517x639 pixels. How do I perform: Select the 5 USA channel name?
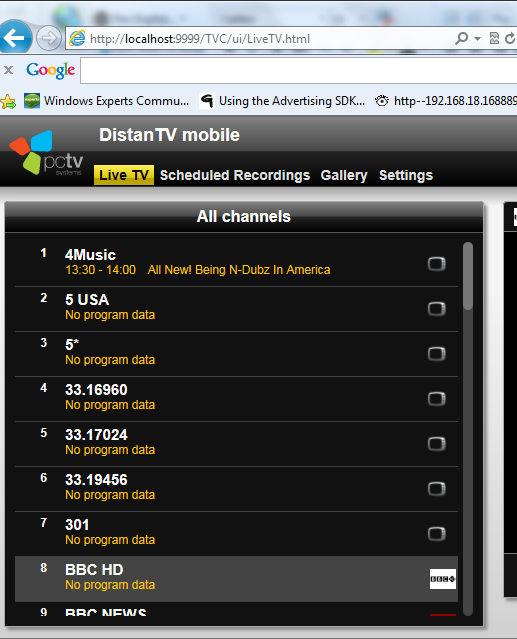[x=87, y=300]
